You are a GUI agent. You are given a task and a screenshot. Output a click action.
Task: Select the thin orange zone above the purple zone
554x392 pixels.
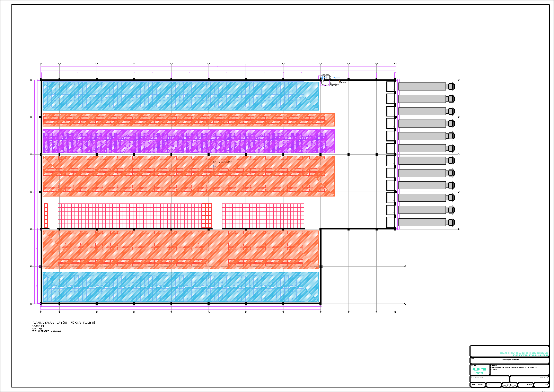[188, 120]
